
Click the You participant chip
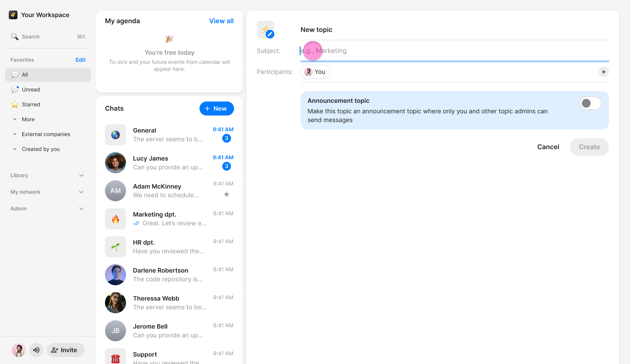(x=315, y=72)
